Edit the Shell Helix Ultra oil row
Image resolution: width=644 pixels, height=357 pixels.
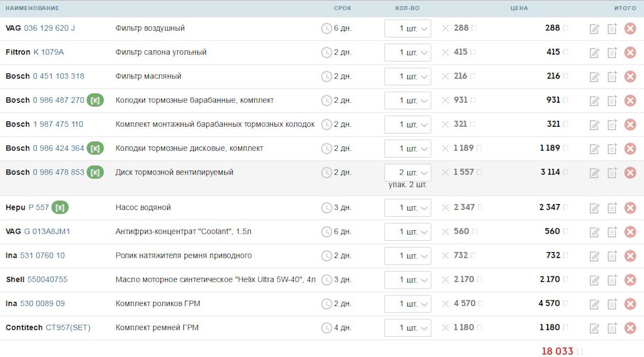point(594,280)
